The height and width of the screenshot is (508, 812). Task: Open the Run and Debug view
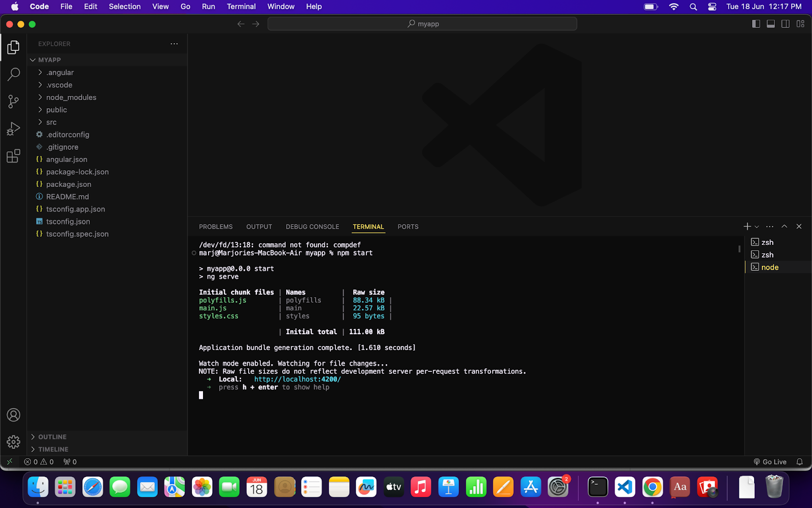tap(14, 129)
